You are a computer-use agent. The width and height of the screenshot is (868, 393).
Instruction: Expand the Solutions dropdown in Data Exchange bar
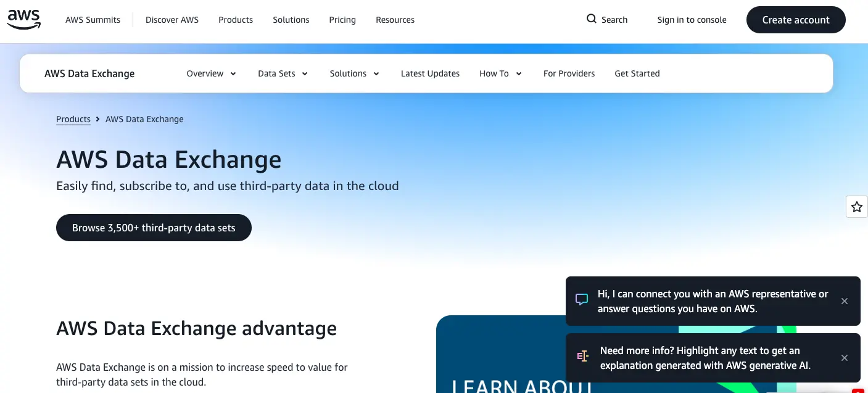(x=355, y=73)
